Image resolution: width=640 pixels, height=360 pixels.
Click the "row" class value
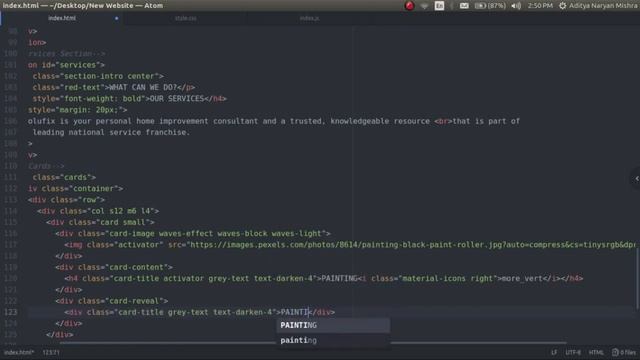click(89, 200)
